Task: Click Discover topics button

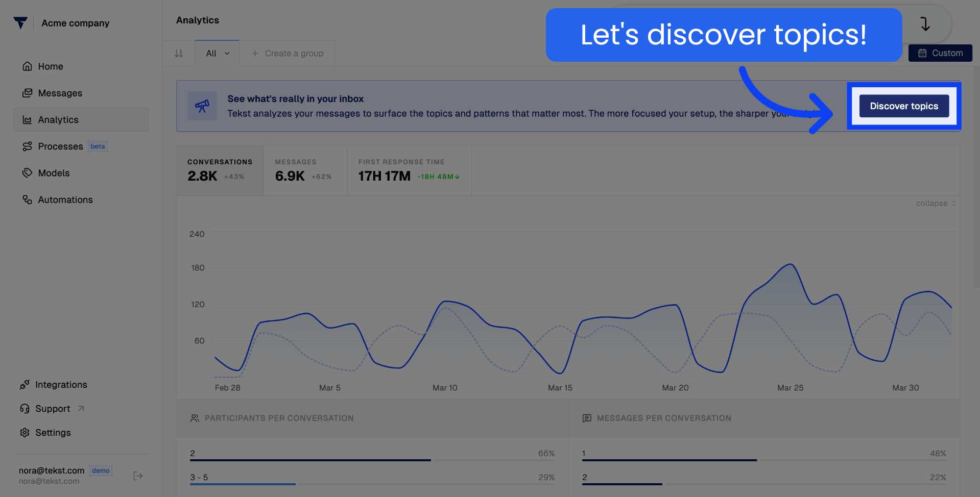Action: click(904, 106)
